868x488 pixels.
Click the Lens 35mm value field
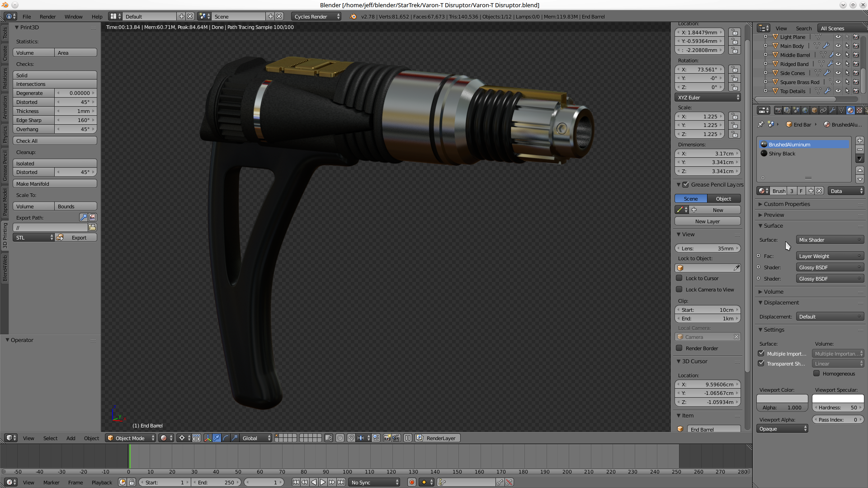[x=708, y=248]
